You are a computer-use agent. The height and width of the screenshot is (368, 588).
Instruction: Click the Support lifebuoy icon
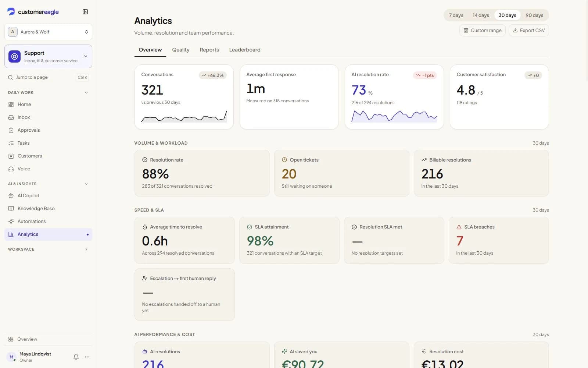[x=14, y=56]
